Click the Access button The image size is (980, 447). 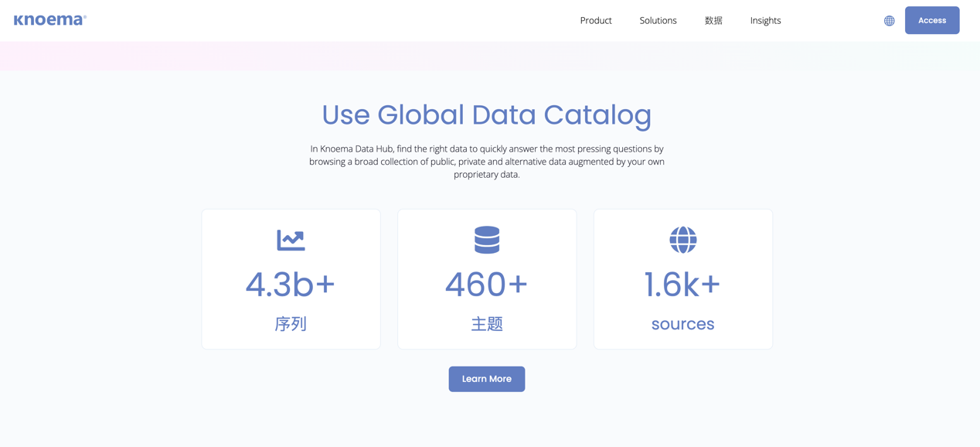tap(932, 20)
